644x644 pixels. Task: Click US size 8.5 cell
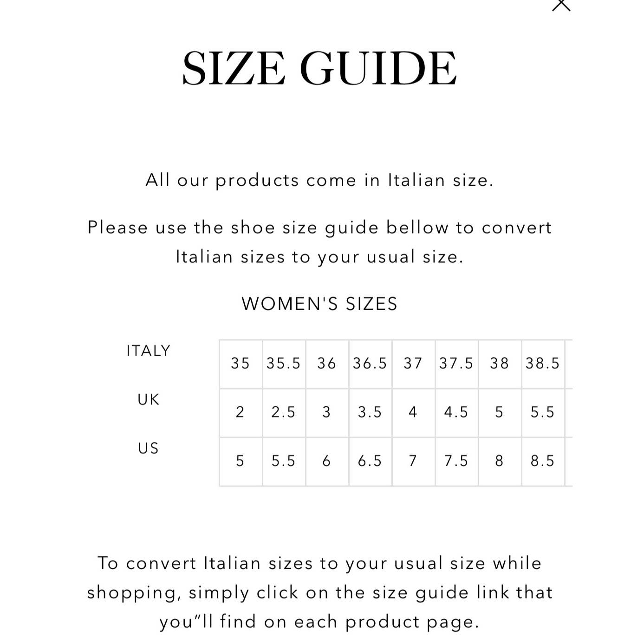[x=543, y=461]
